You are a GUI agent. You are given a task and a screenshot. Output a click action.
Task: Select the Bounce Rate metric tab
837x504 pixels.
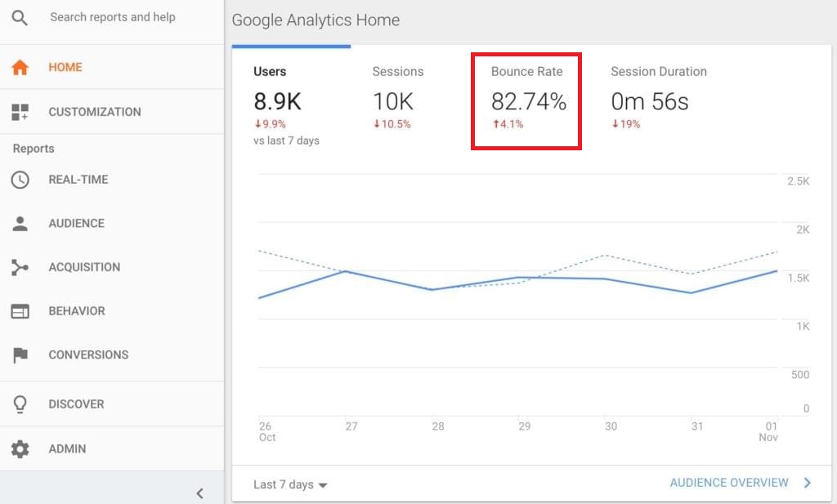click(527, 100)
